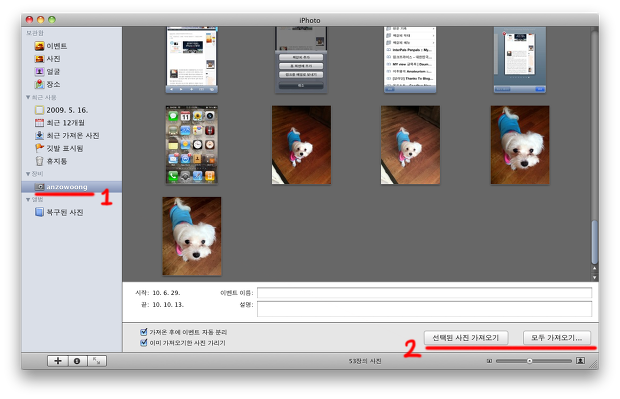Image resolution: width=620 pixels, height=399 pixels.
Task: Click the 최근 12개월 sidebar label
Action: [66, 123]
